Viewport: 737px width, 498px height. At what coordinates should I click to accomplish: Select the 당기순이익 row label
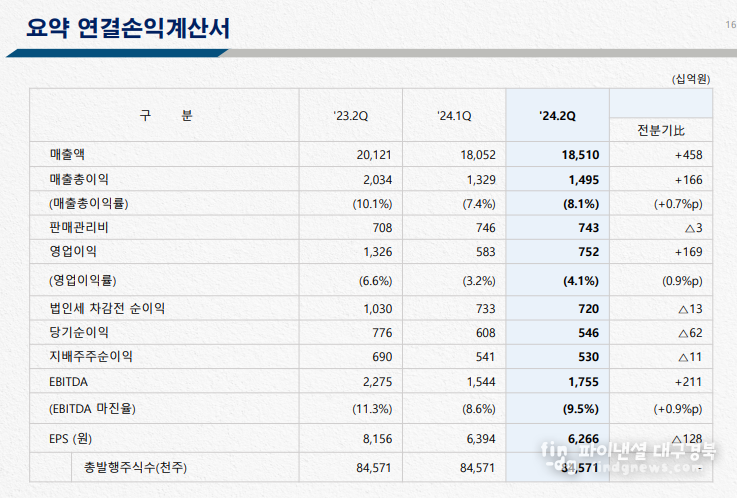pos(79,332)
